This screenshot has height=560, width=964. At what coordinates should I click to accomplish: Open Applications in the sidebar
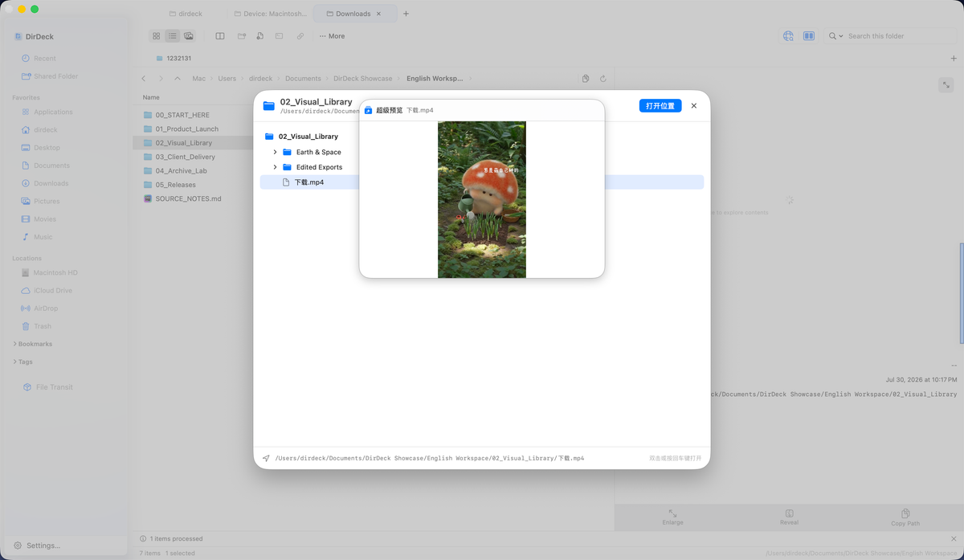[53, 112]
